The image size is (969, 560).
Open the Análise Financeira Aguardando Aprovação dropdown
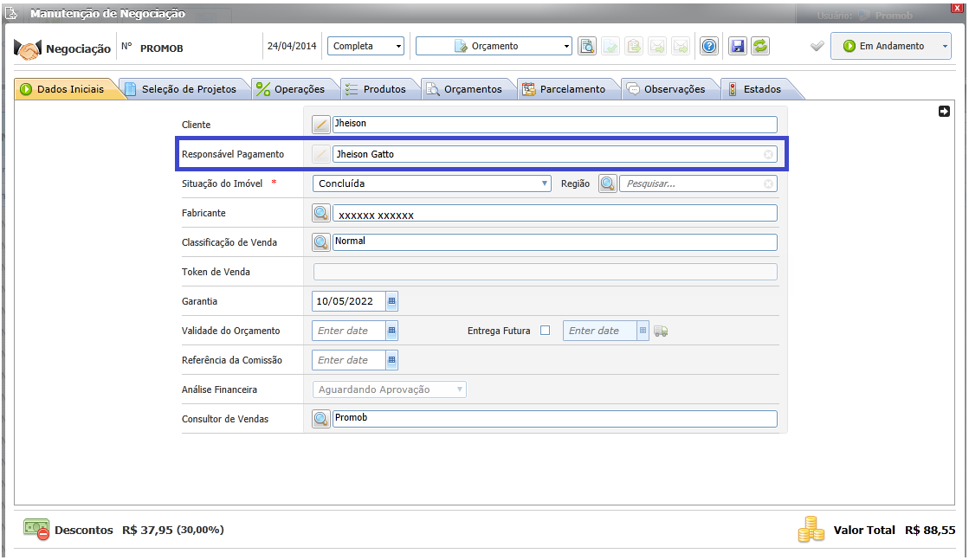(x=390, y=389)
